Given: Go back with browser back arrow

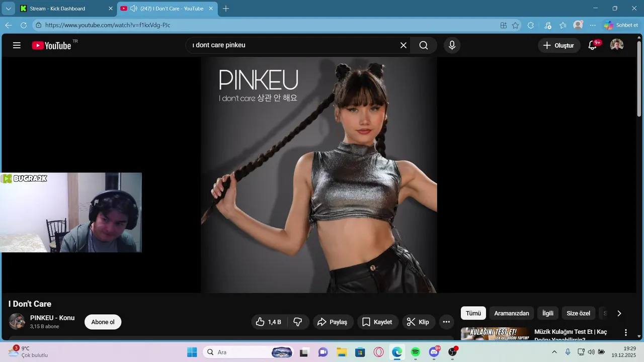Looking at the screenshot, I should pos(9,25).
